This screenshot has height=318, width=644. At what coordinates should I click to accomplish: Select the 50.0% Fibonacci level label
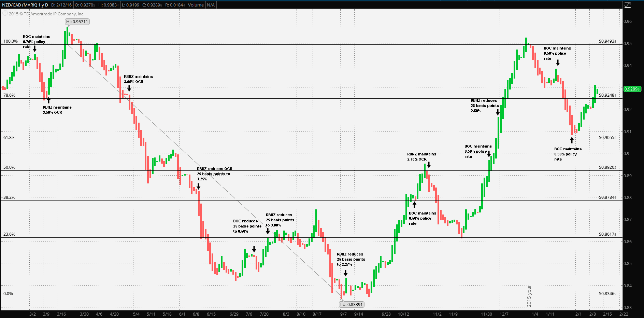9,167
